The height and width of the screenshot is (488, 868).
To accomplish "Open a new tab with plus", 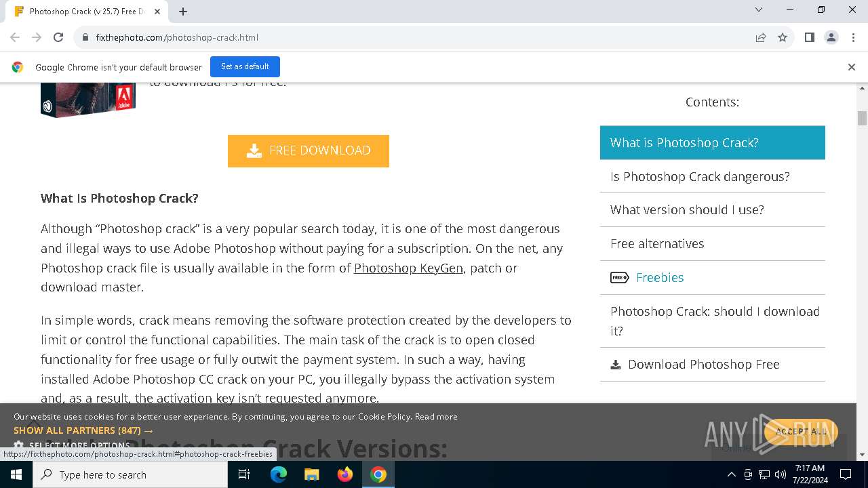I will (x=183, y=12).
